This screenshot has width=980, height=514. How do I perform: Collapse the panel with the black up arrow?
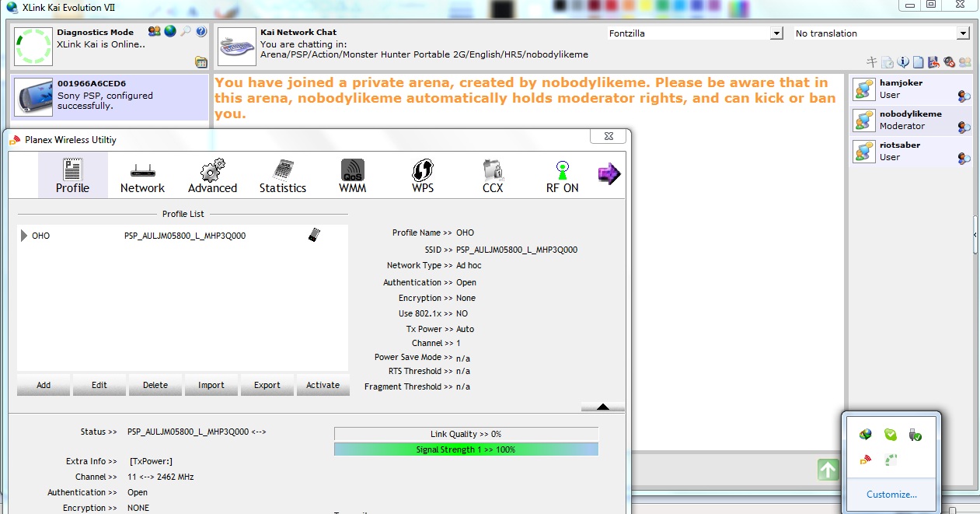602,407
